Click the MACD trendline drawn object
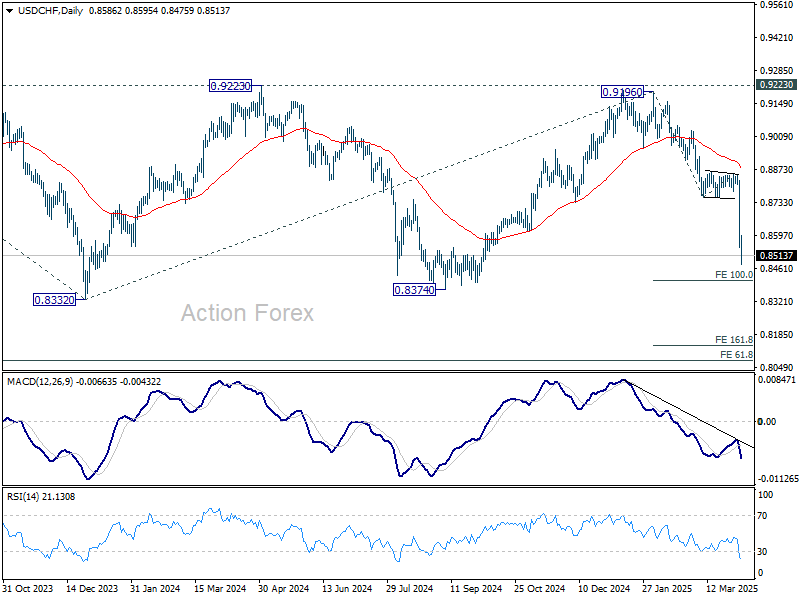This screenshot has width=800, height=600. pos(689,414)
